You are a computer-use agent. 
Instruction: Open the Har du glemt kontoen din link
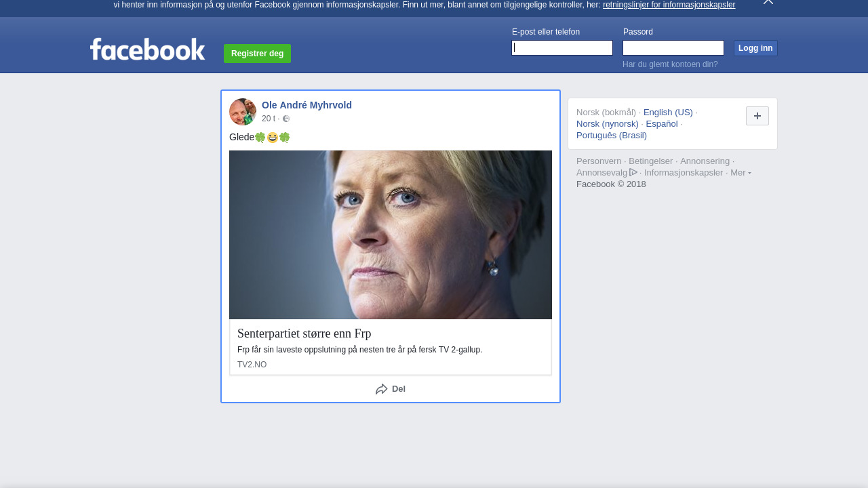coord(670,64)
